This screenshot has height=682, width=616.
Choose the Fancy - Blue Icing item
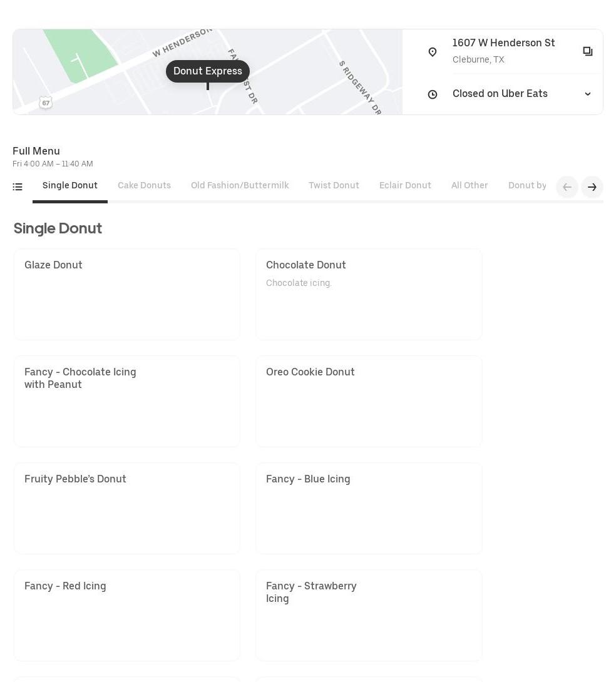[369, 509]
